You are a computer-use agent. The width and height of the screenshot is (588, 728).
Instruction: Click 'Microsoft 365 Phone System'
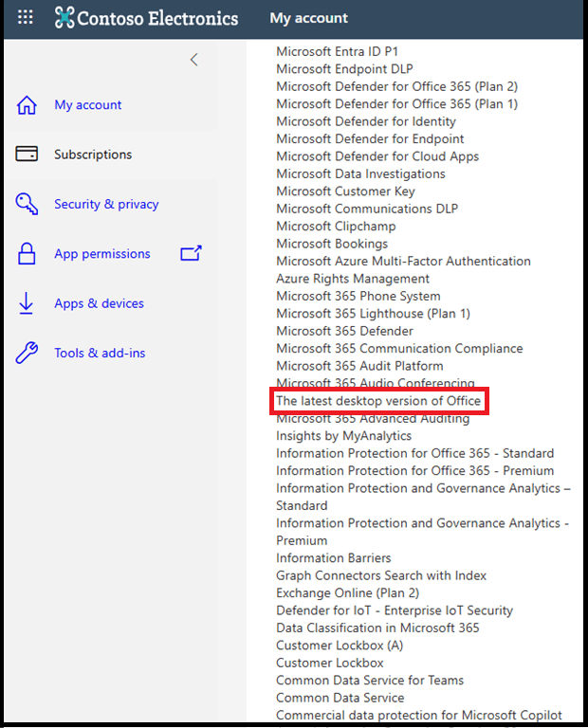point(358,296)
